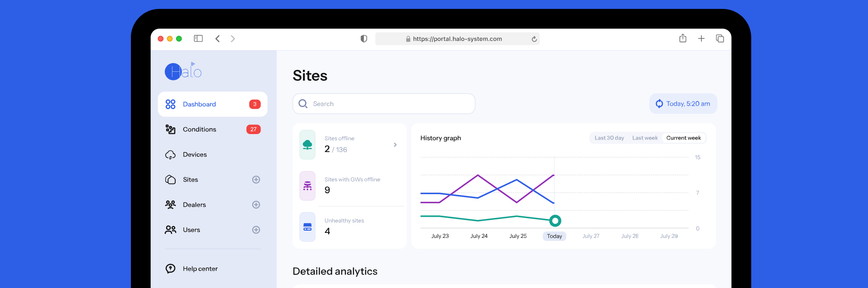
Task: Open the Help center link
Action: point(200,269)
